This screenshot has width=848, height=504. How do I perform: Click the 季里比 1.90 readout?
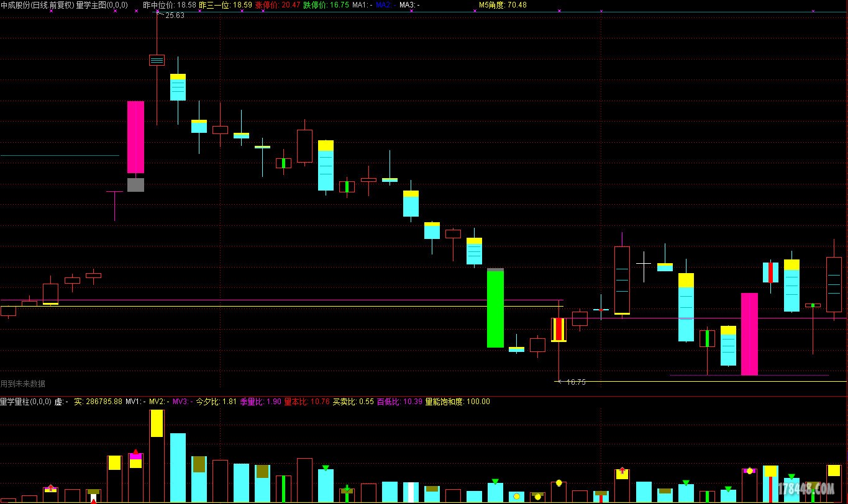point(260,402)
